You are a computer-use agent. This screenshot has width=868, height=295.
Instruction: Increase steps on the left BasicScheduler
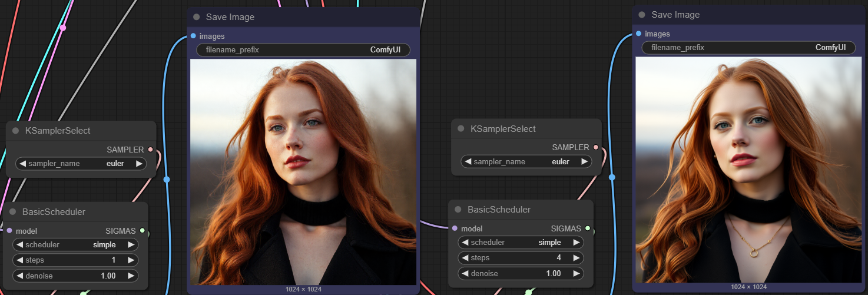131,260
